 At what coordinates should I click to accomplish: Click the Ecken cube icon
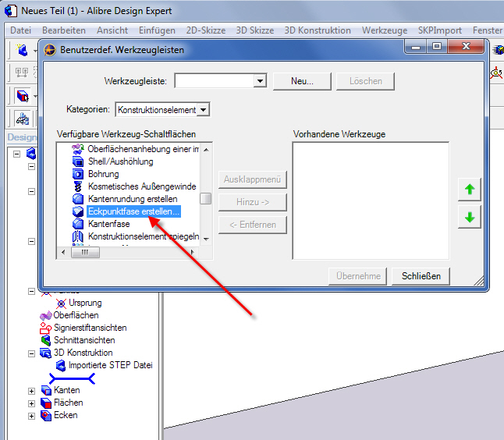point(46,416)
